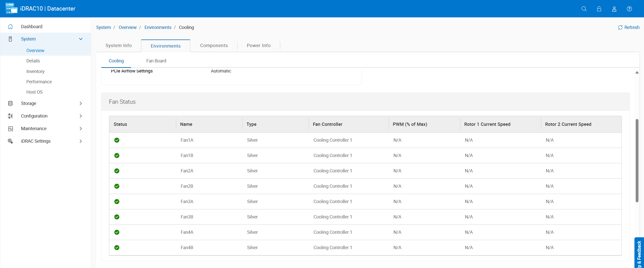Screen dimensions: 644x268
Task: Expand the Configuration submenu arrow
Action: [81, 116]
